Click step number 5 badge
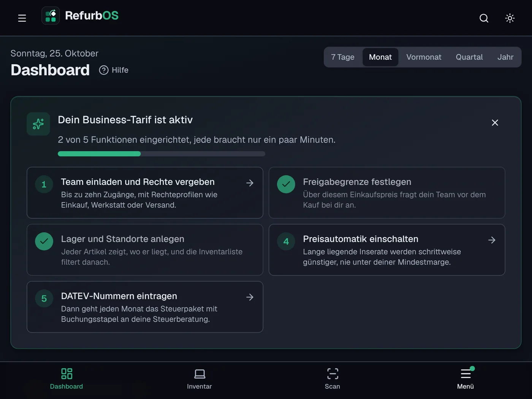This screenshot has height=399, width=532. pyautogui.click(x=44, y=298)
